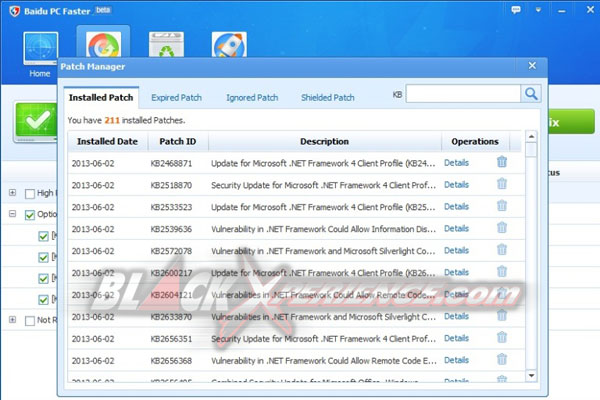Toggle the High priority group checkbox

tap(29, 194)
